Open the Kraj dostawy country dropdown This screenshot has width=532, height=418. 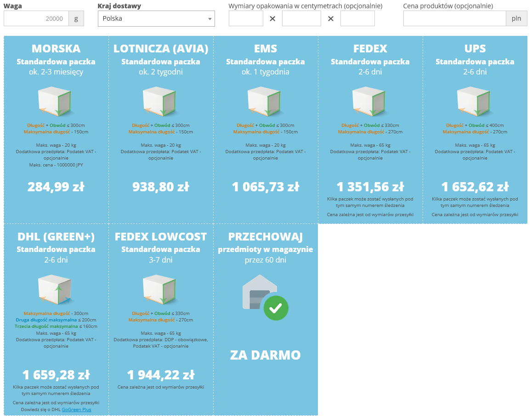pyautogui.click(x=156, y=19)
